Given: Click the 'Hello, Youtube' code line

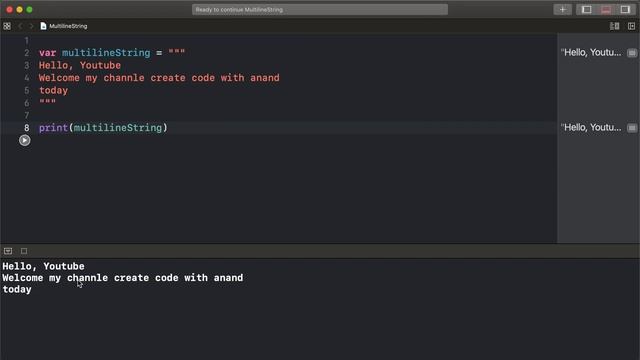Looking at the screenshot, I should coord(80,65).
